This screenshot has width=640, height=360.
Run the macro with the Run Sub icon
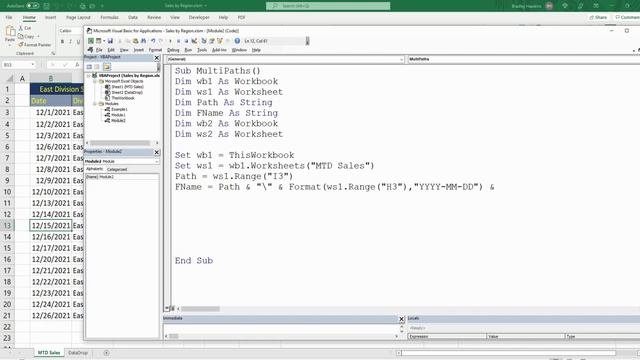pyautogui.click(x=170, y=41)
